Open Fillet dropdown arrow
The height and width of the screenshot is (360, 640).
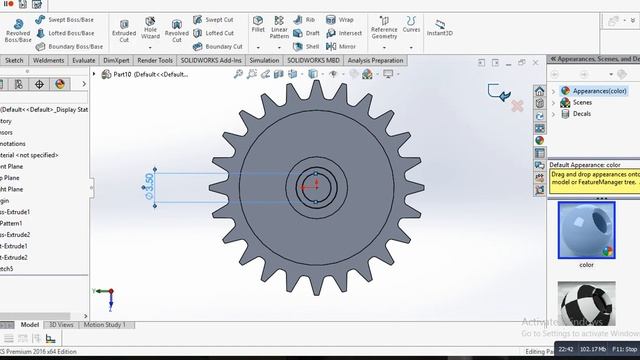258,48
